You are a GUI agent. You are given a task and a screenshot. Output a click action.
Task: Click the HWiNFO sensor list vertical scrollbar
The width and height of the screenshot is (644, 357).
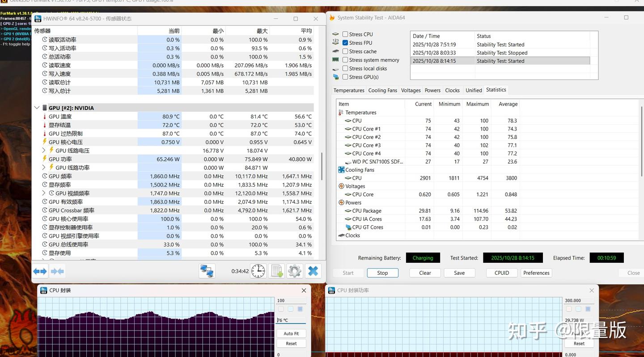pyautogui.click(x=322, y=166)
